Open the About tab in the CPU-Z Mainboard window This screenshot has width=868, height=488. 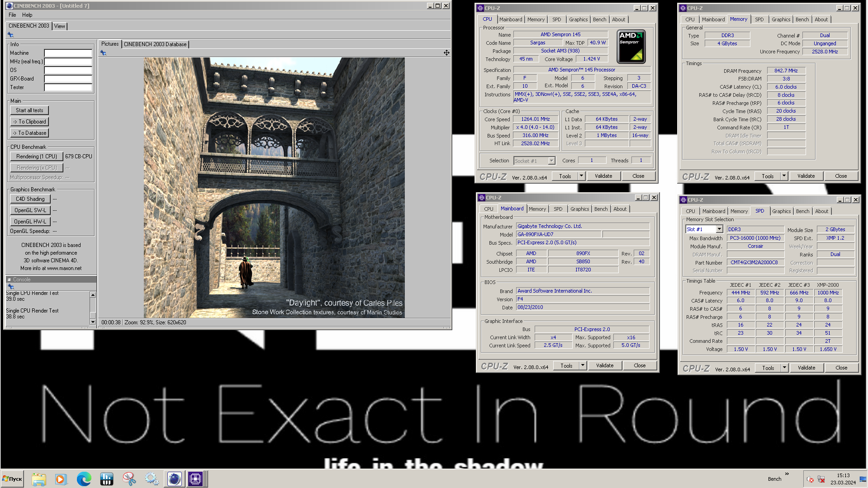[620, 209]
